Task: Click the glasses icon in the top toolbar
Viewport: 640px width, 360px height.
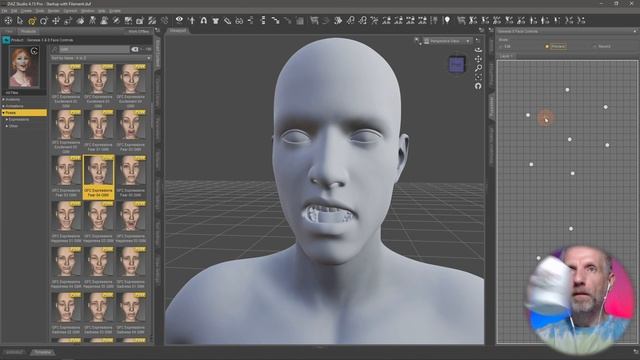Action: tap(239, 20)
